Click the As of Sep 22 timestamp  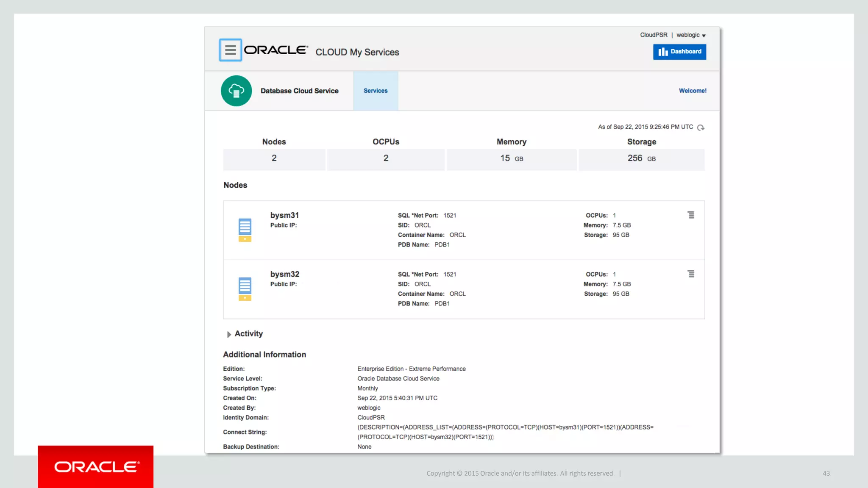tap(645, 127)
